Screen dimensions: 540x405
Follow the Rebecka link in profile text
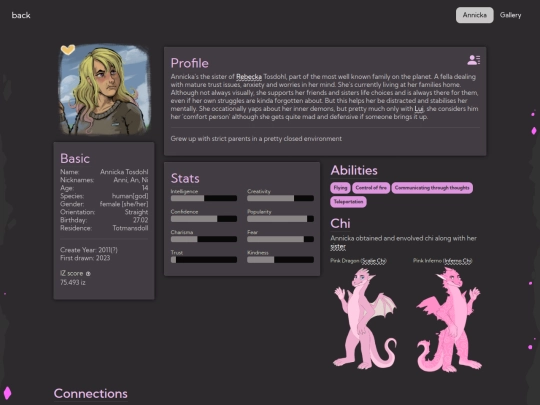click(249, 77)
